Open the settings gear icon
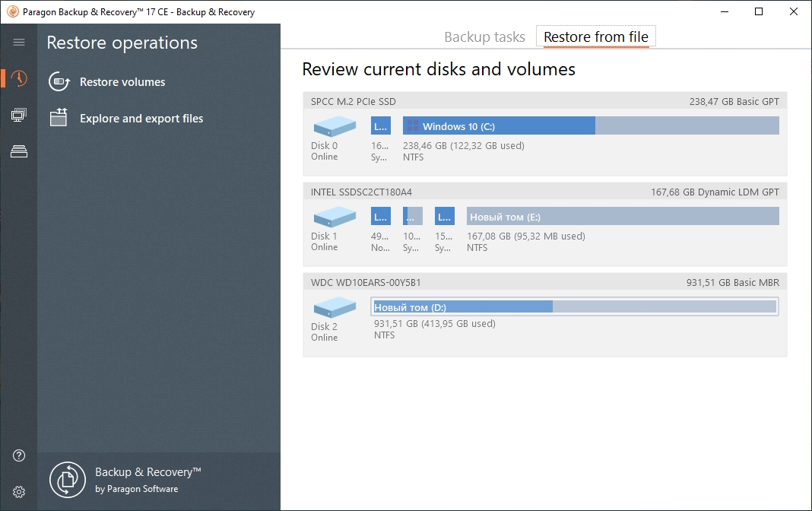The width and height of the screenshot is (812, 511). tap(19, 492)
